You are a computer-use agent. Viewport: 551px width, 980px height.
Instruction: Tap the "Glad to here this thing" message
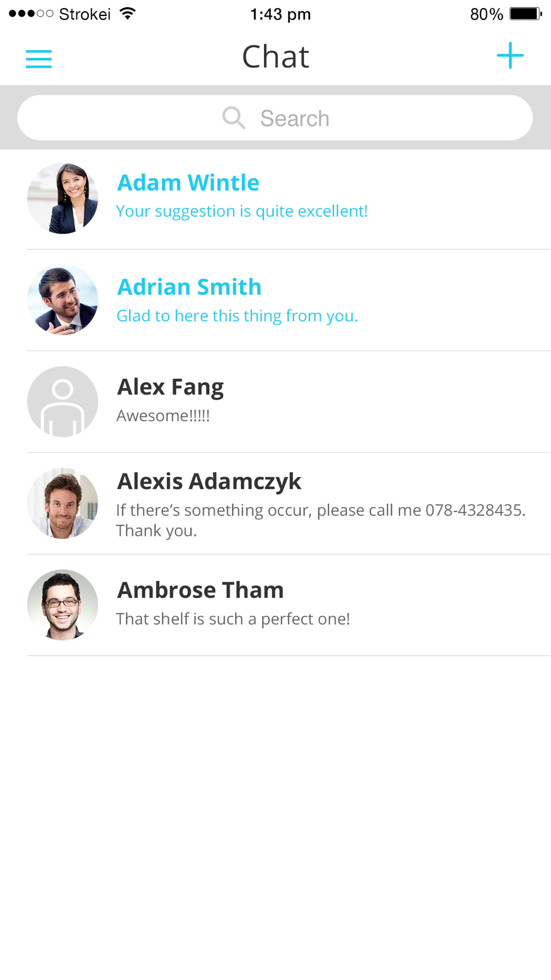pos(237,316)
